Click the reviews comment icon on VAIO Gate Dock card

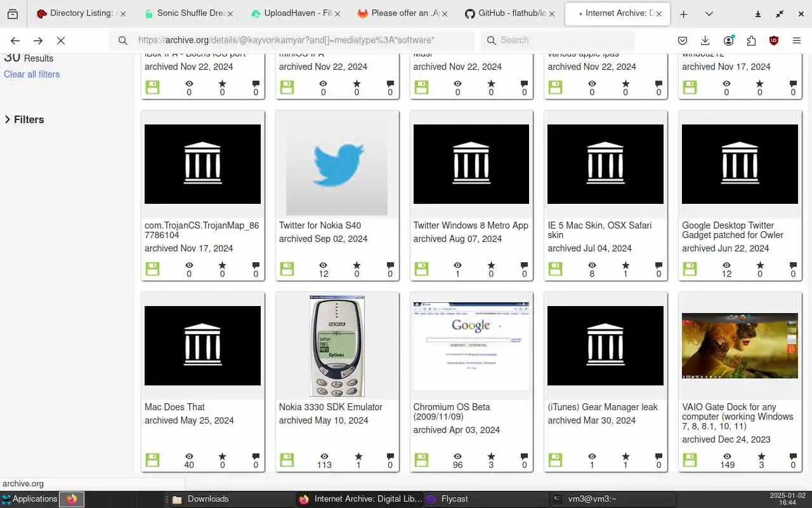pos(793,457)
